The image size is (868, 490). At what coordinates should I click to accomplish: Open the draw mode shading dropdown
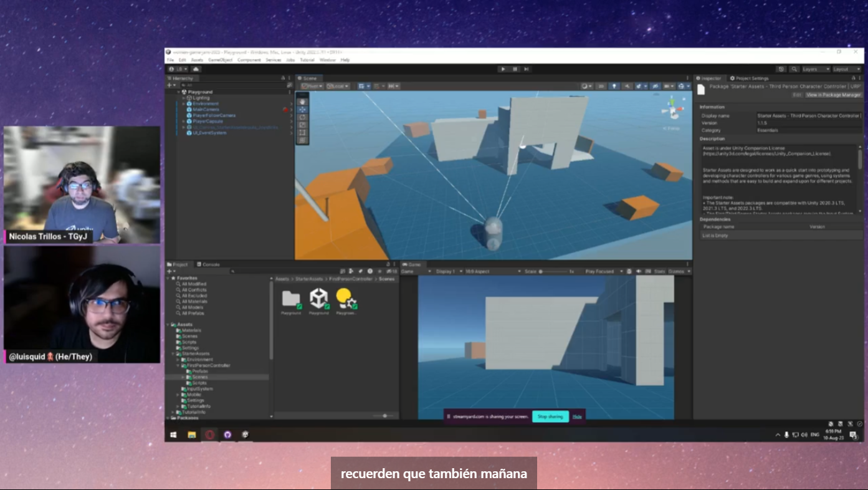click(586, 86)
